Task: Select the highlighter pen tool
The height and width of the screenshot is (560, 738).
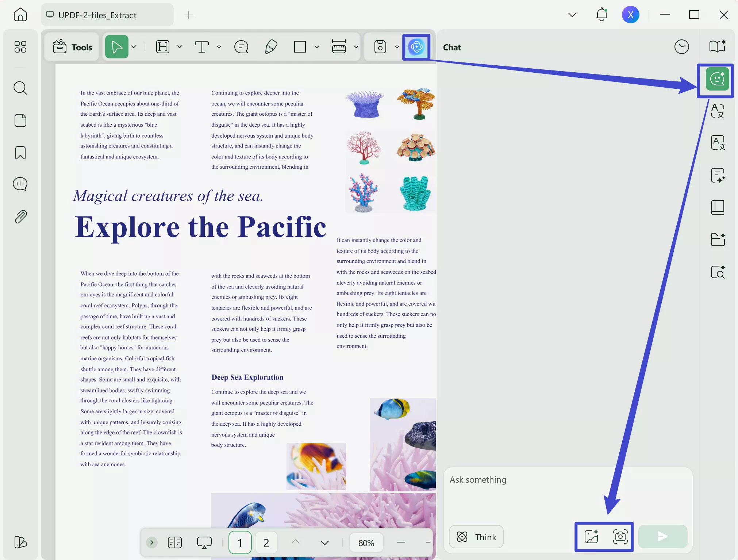Action: [x=271, y=47]
